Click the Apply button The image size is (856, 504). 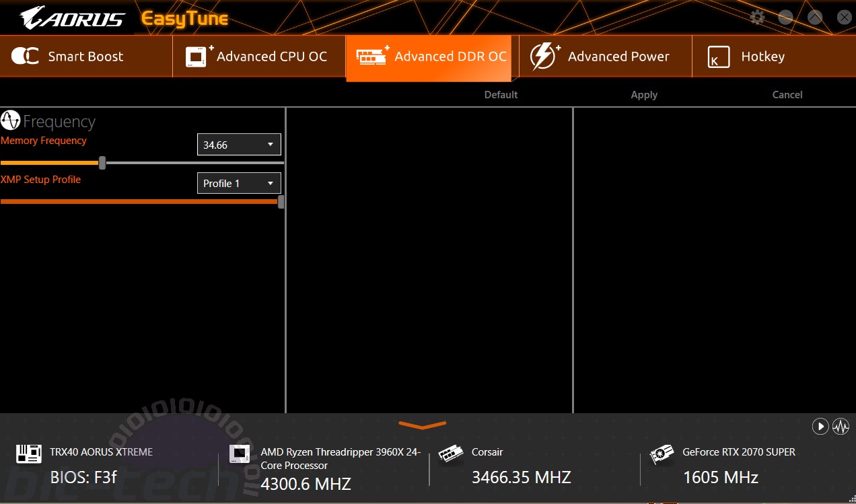click(x=644, y=95)
